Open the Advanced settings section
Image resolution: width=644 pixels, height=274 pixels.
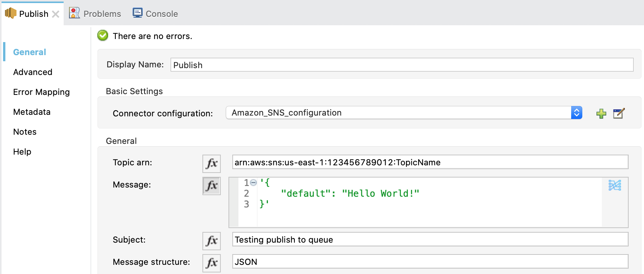click(x=33, y=72)
